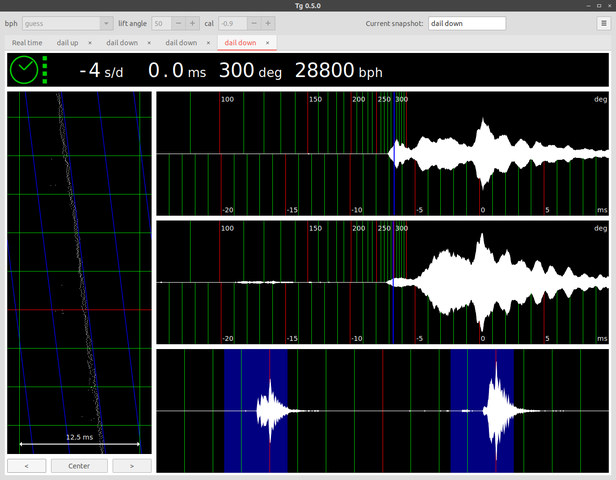Click the 300 deg amplitude reading

coord(250,71)
